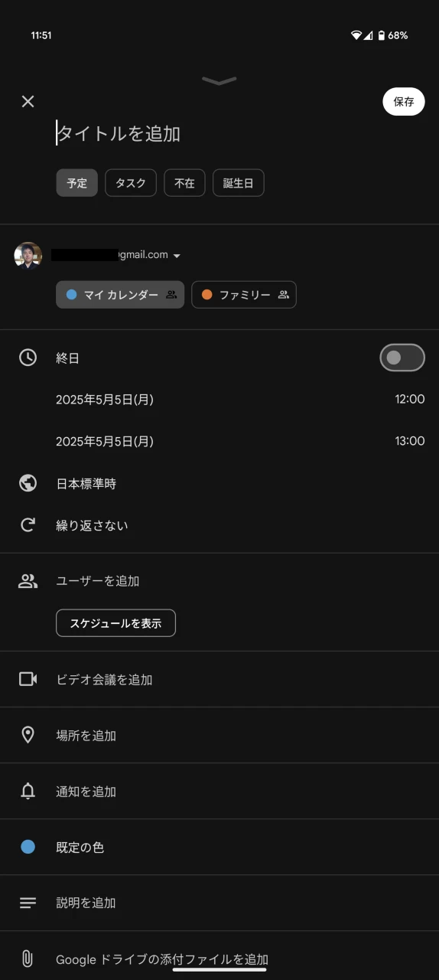This screenshot has height=980, width=439.
Task: Open the gmail account dropdown arrow
Action: click(x=177, y=256)
